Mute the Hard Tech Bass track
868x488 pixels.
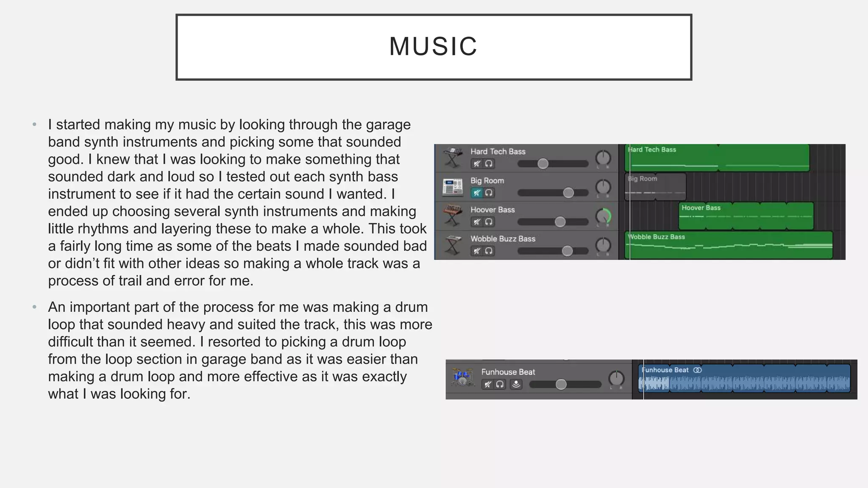click(x=477, y=164)
